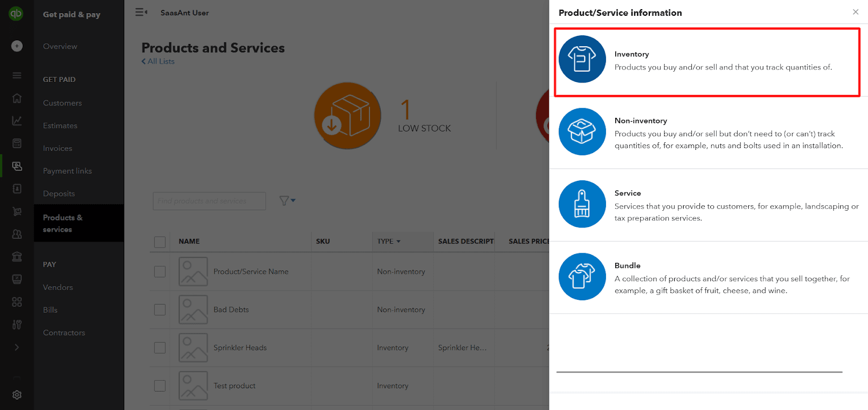868x410 pixels.
Task: Click the plus New icon in sidebar
Action: click(x=17, y=46)
